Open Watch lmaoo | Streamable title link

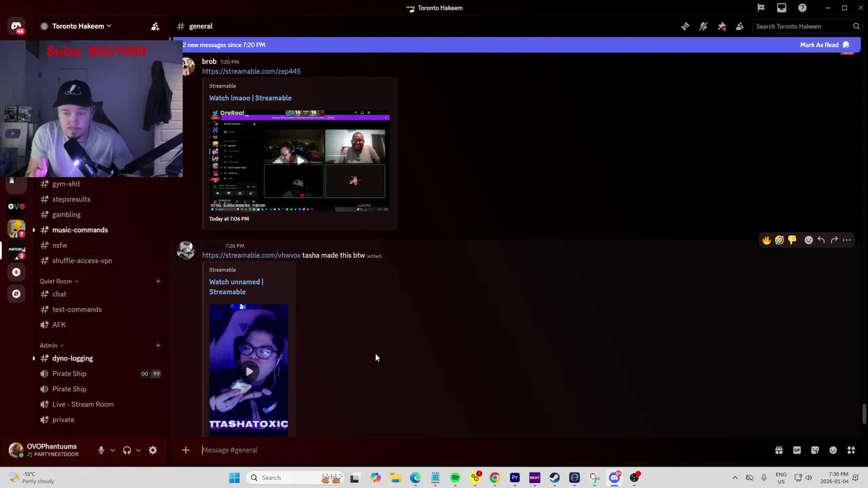click(250, 98)
